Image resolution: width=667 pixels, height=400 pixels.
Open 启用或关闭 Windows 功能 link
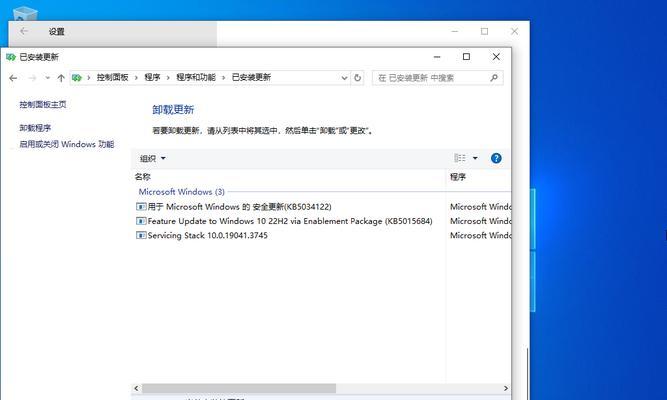pos(67,144)
